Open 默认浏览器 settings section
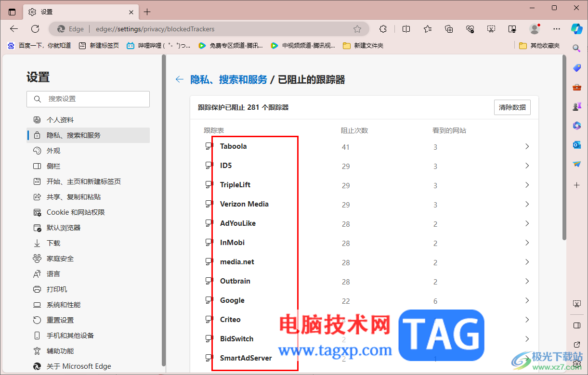This screenshot has height=375, width=588. pos(88,228)
